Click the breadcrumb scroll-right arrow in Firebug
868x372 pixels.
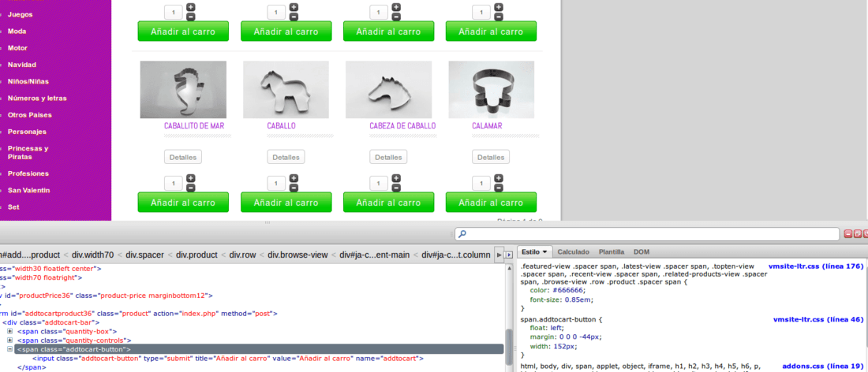[499, 255]
